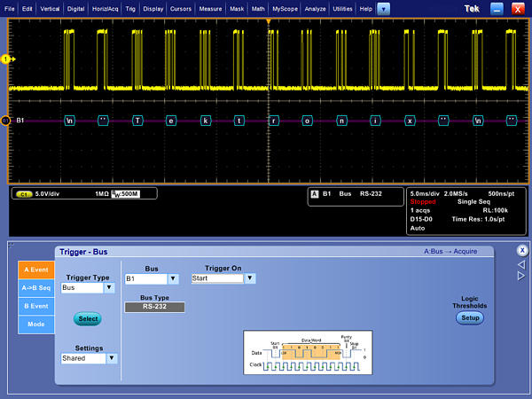Open the Mode tab
532x399 pixels.
[x=36, y=325]
